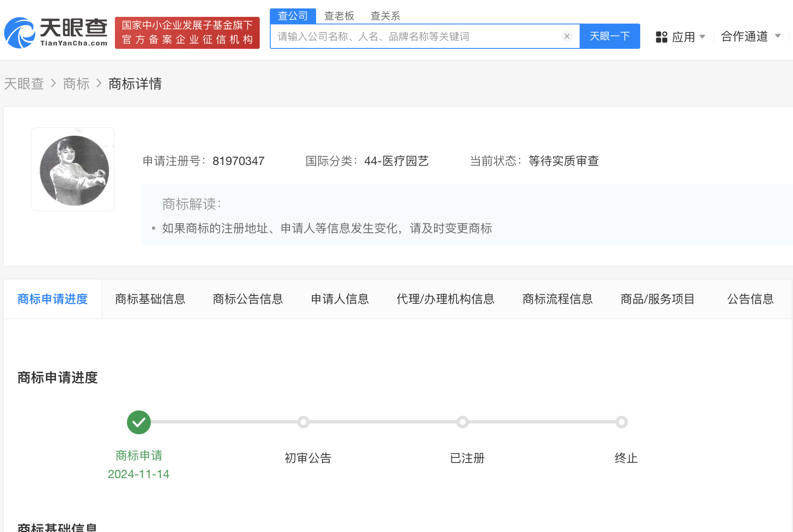Click the 初审公告 progress step marker

pyautogui.click(x=303, y=422)
